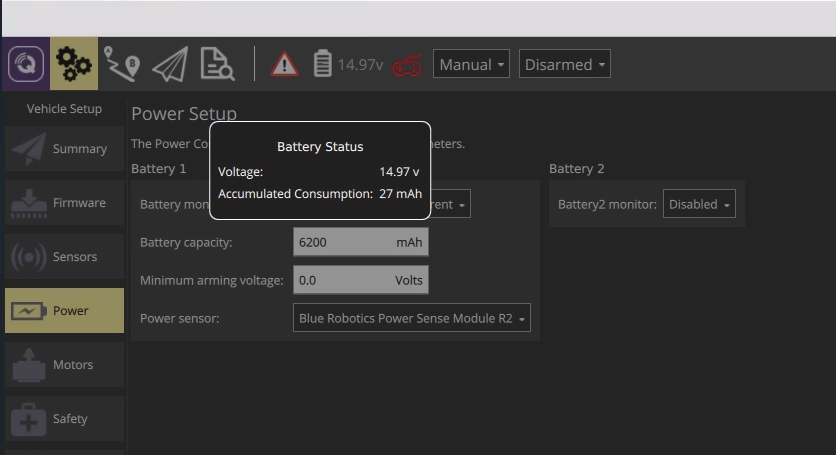Click the Battery 2 section label
Image resolution: width=836 pixels, height=455 pixels.
[x=576, y=169]
